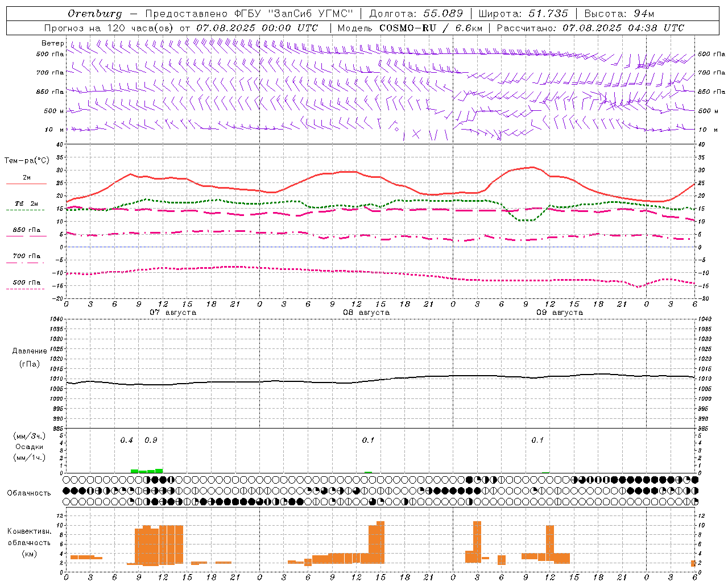The width and height of the screenshot is (728, 582).
Task: Click the '07 августа' date label
Action: coord(173,313)
